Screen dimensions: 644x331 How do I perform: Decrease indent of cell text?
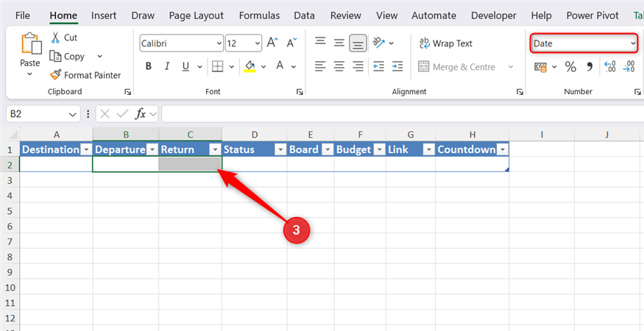pos(378,66)
